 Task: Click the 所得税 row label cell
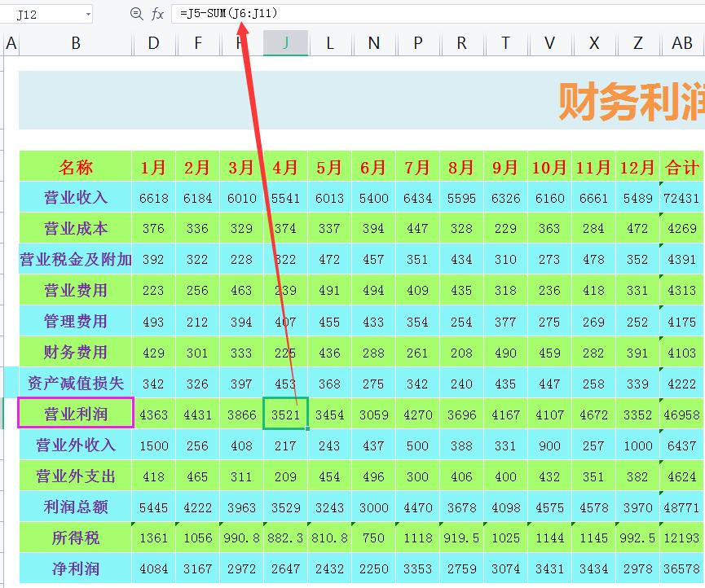[75, 537]
